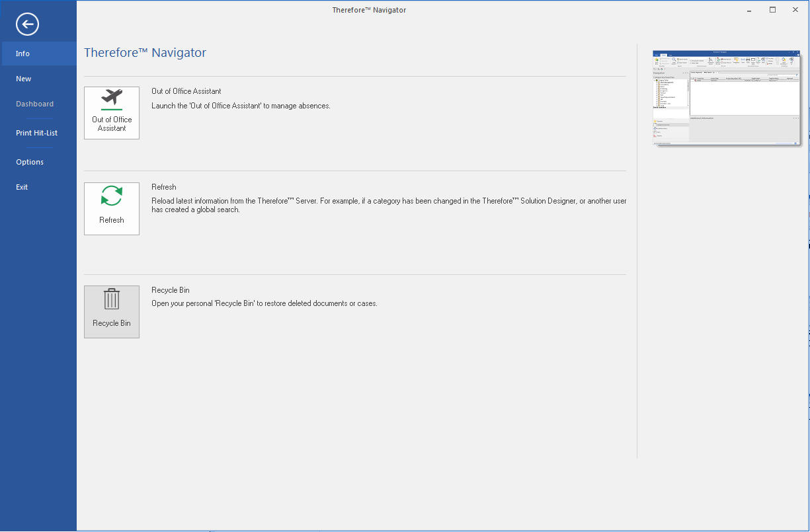Select Info in the left sidebar
Image resolution: width=810 pixels, height=532 pixels.
click(22, 54)
